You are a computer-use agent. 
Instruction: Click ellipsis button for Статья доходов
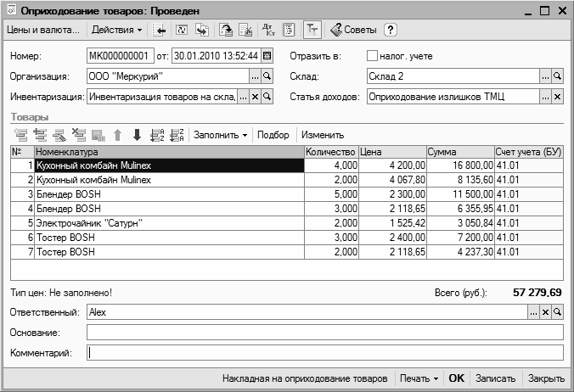(x=545, y=97)
